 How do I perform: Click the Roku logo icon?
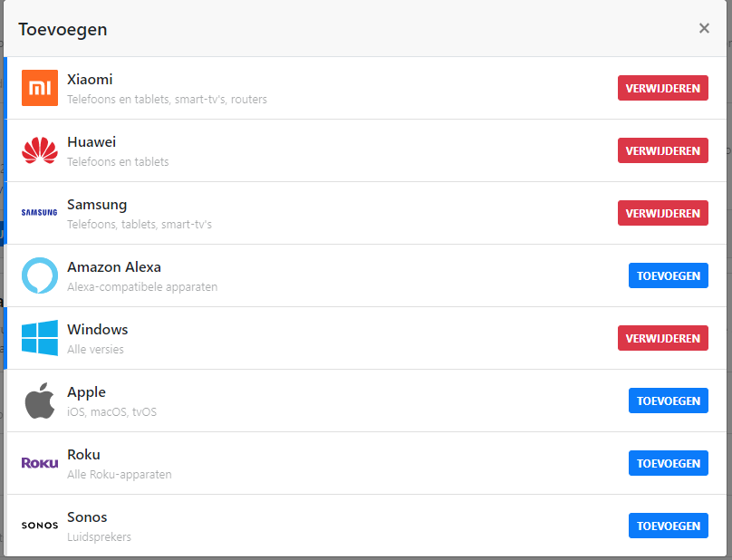[x=40, y=463]
